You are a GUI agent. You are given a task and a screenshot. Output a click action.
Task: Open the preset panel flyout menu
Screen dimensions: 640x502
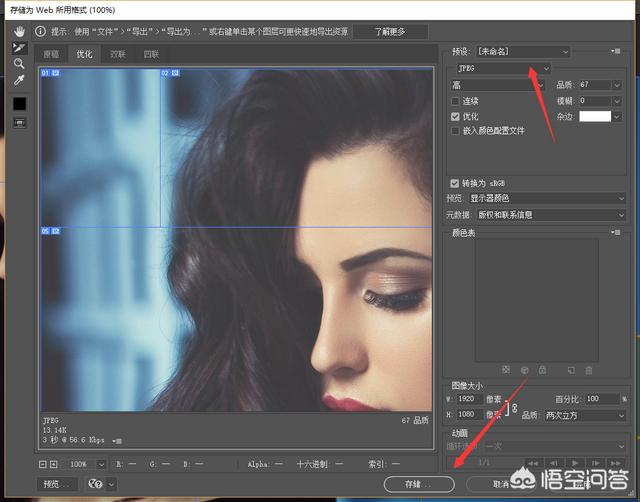click(x=616, y=51)
